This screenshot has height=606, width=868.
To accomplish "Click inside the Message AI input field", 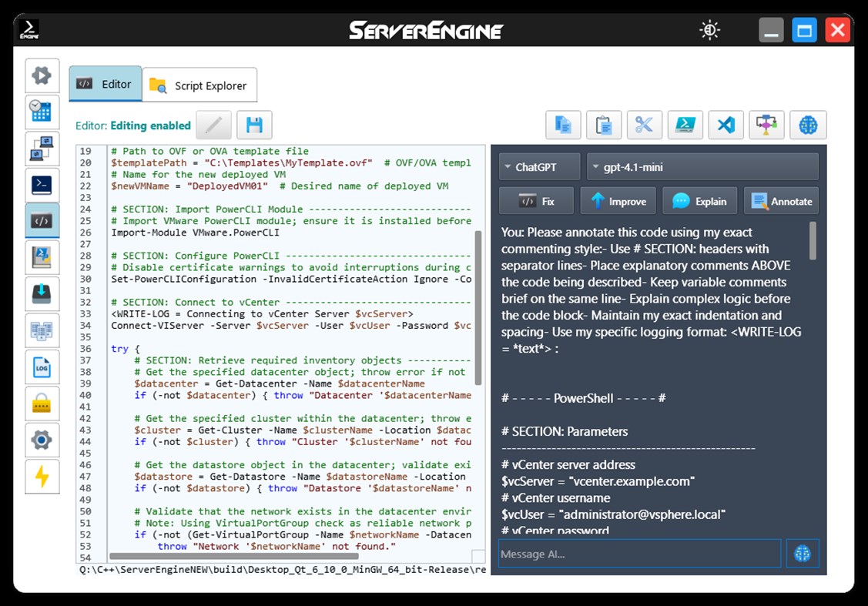I will pyautogui.click(x=639, y=554).
